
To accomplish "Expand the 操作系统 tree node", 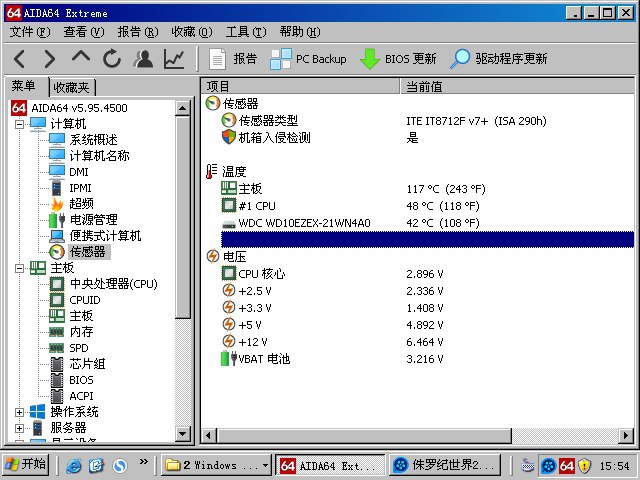I will pos(20,412).
